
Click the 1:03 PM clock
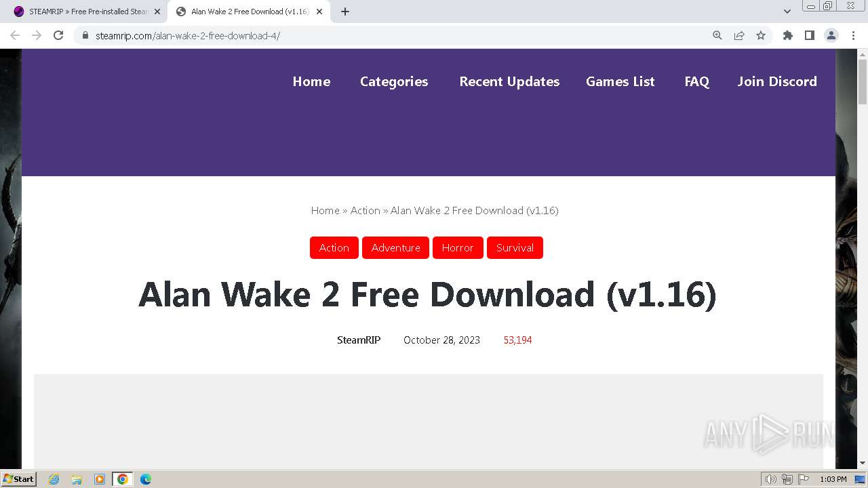(x=833, y=479)
